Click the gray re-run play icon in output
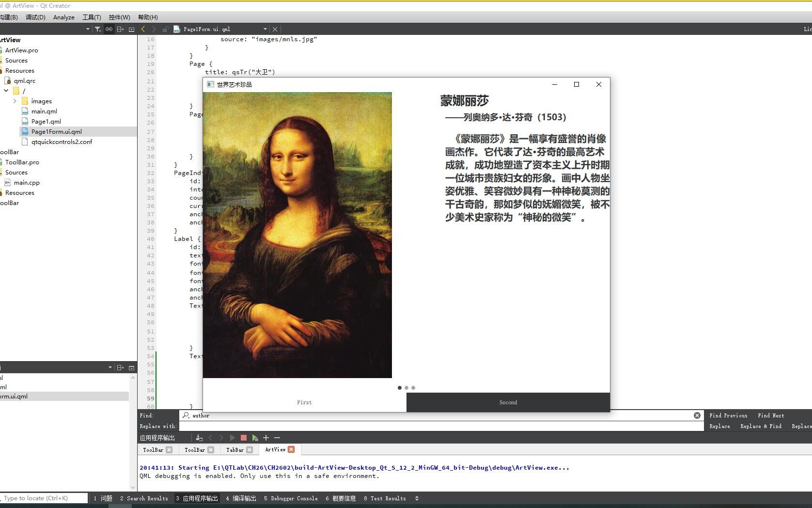 [x=232, y=438]
